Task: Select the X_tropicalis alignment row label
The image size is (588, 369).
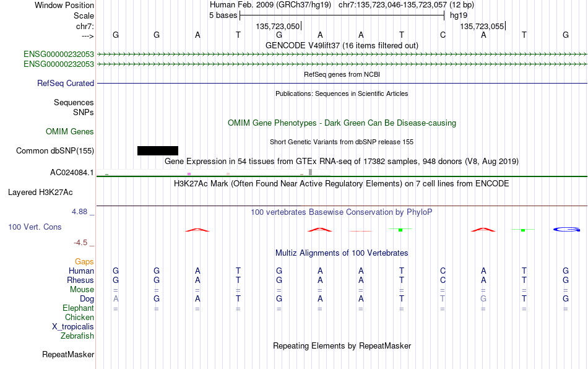Action: click(x=73, y=327)
